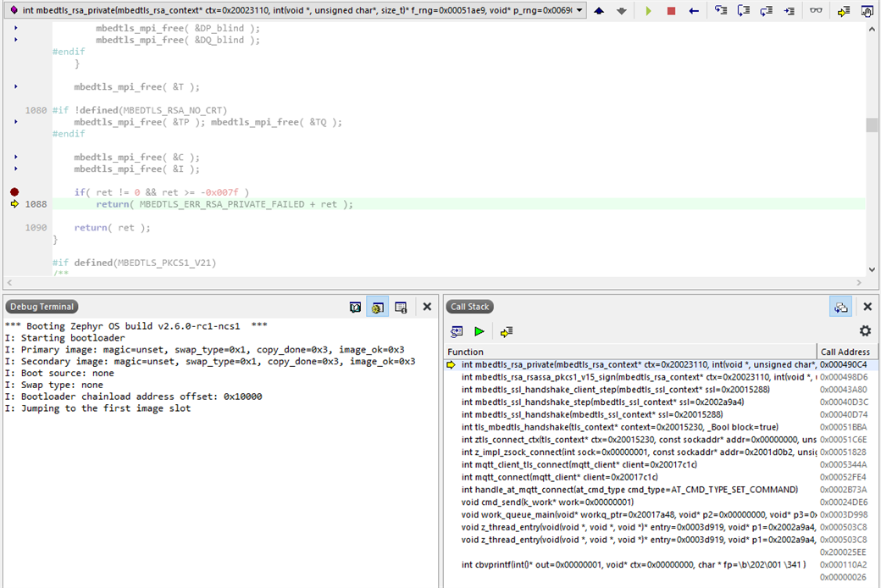Viewport: 881px width, 588px height.
Task: Toggle the highlighted windows icon in Call Stack header
Action: coord(840,307)
